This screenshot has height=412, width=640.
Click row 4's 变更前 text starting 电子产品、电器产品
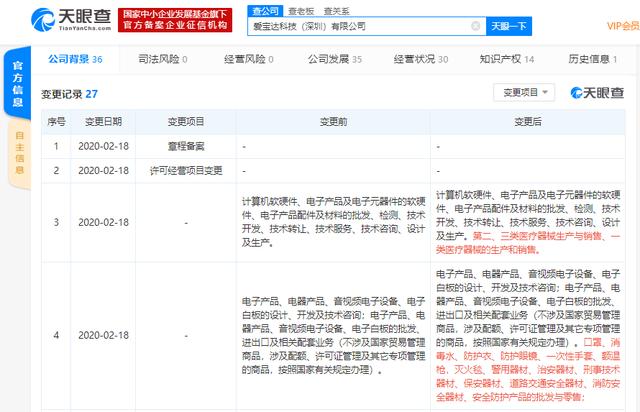tap(333, 336)
